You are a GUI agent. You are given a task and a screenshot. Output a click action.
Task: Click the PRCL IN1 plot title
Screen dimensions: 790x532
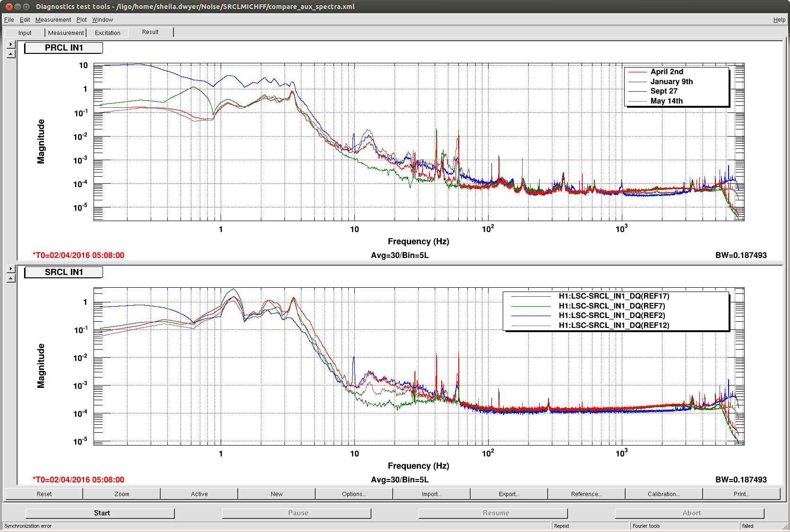(x=64, y=48)
